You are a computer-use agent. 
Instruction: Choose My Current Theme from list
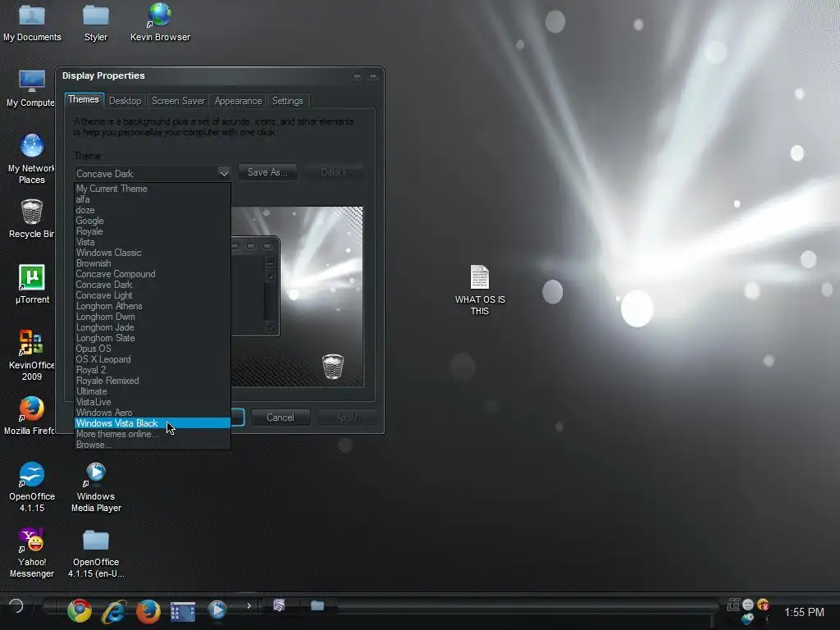pyautogui.click(x=152, y=189)
